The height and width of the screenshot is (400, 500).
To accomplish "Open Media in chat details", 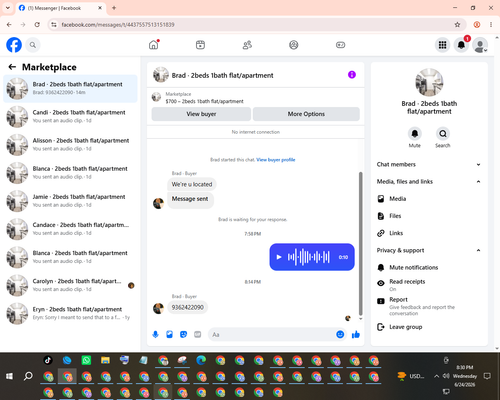I will [429, 199].
